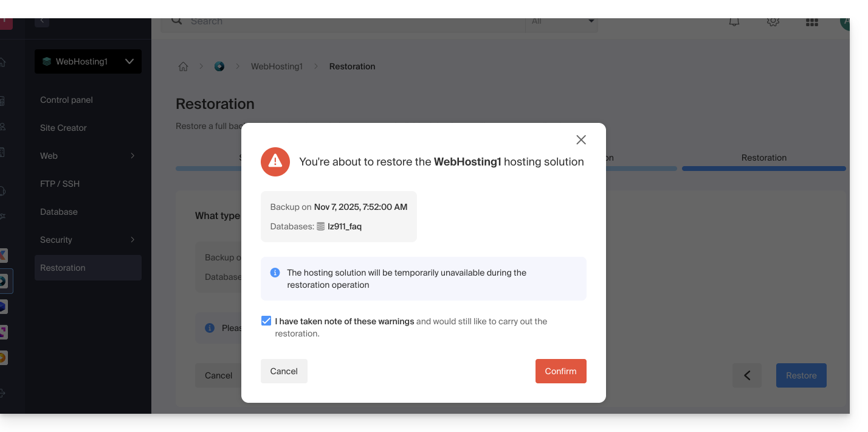Close the restore confirmation dialog with X
The width and height of the screenshot is (868, 432).
pos(581,140)
